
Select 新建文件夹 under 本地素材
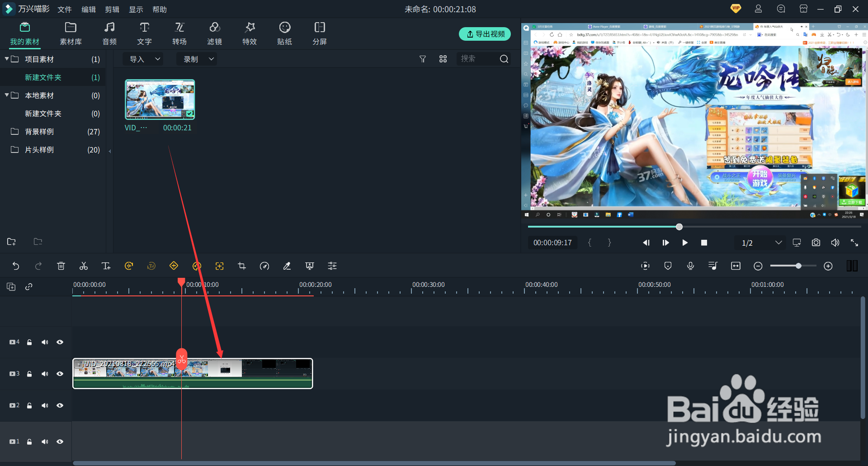point(53,114)
